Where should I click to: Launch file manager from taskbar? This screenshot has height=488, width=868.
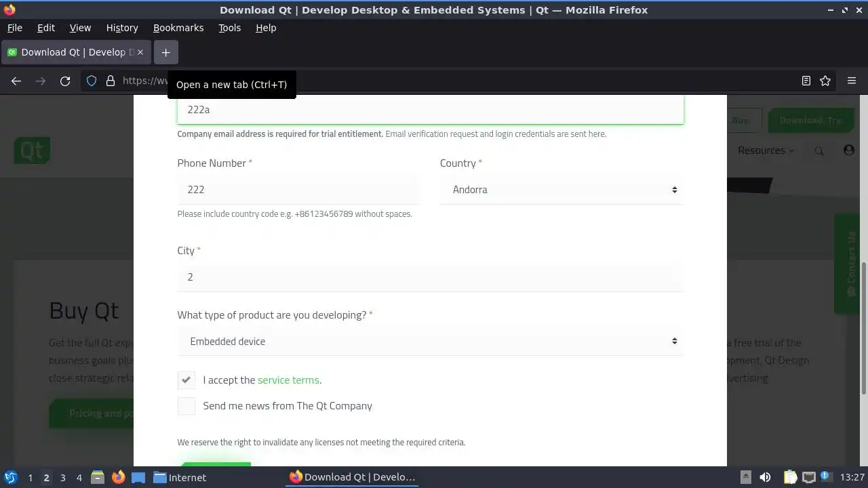coord(98,477)
